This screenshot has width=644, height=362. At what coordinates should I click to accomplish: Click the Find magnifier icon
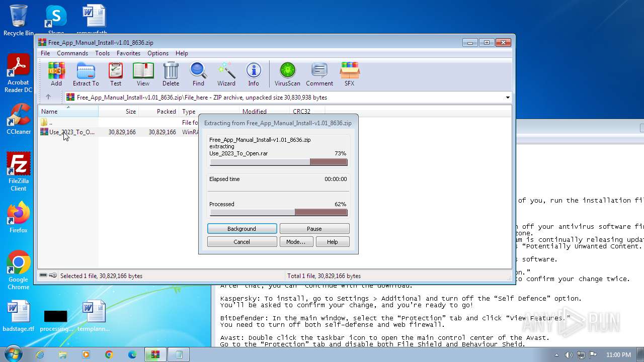(x=198, y=74)
